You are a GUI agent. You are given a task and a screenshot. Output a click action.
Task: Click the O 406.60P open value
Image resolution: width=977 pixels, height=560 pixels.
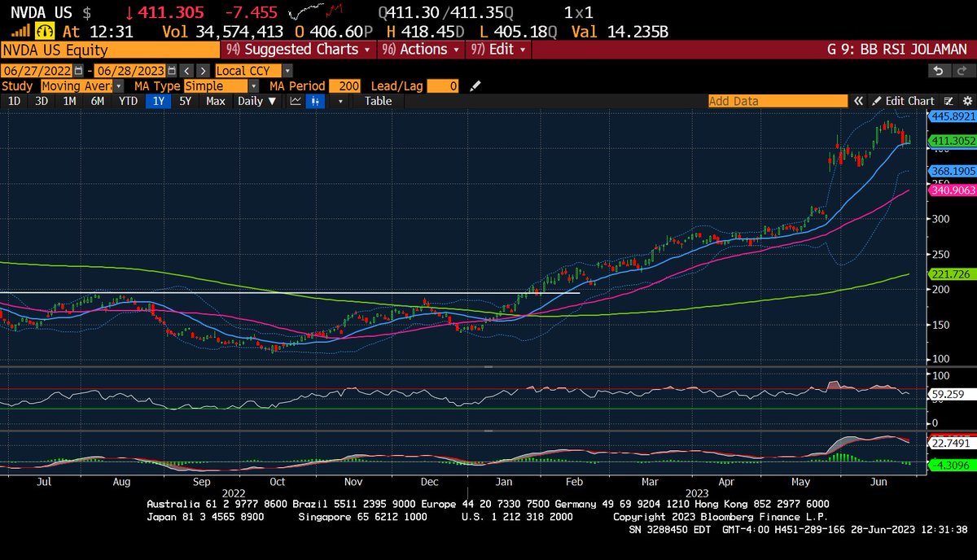click(334, 32)
